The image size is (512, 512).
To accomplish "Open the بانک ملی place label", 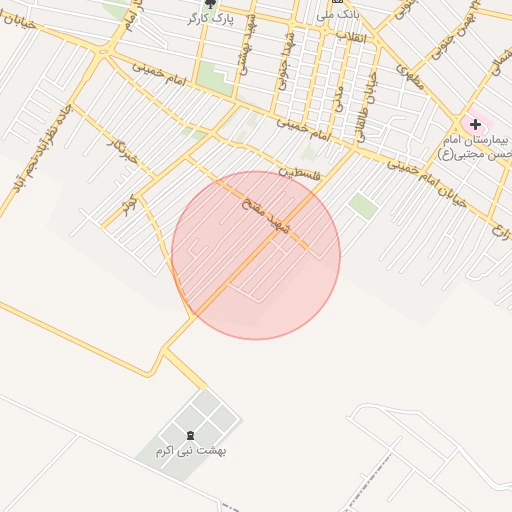I will click(337, 15).
